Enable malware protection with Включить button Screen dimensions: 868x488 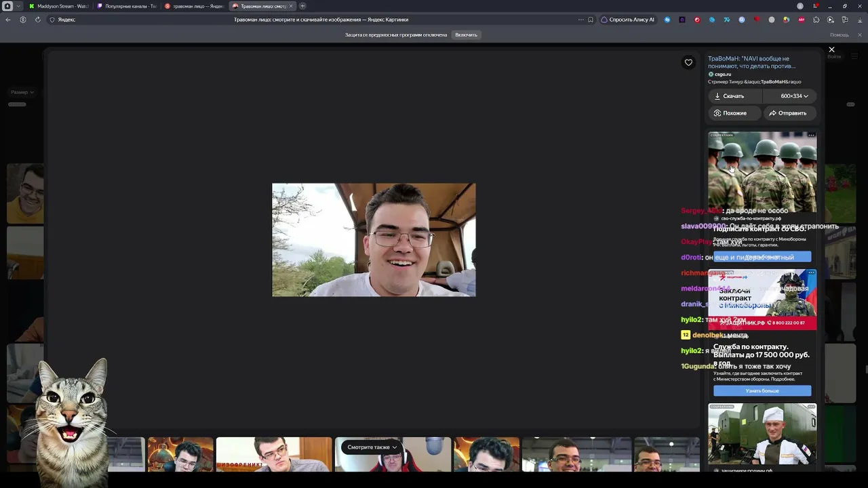tap(466, 35)
